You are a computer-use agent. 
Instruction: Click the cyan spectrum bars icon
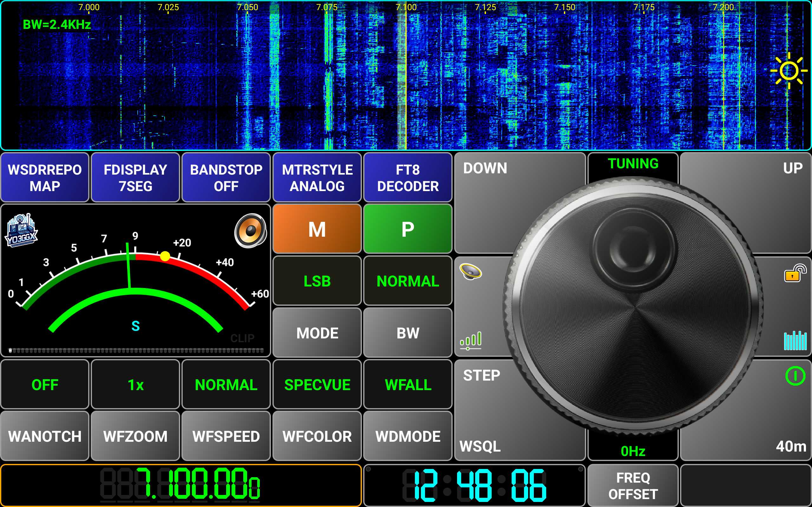[x=795, y=340]
